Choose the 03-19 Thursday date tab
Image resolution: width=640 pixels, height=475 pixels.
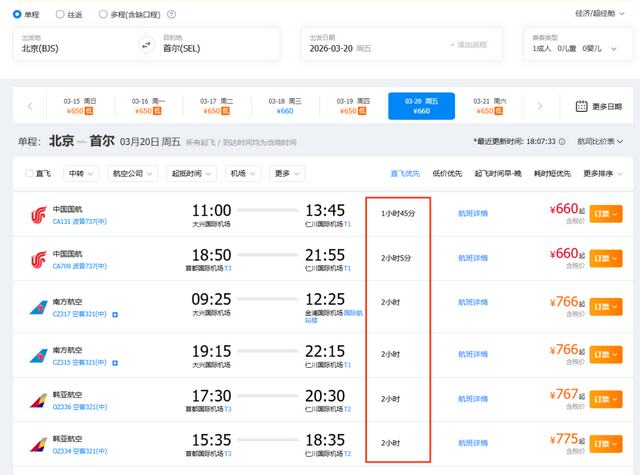coord(353,106)
